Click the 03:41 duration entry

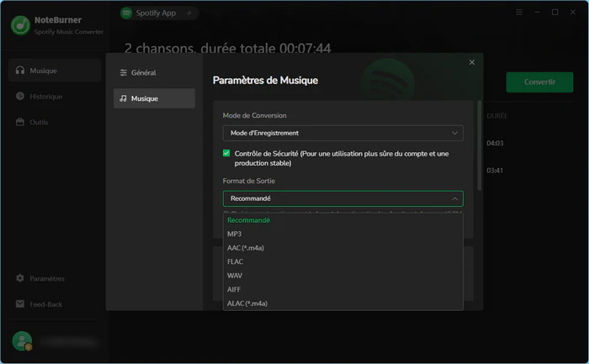pyautogui.click(x=495, y=171)
